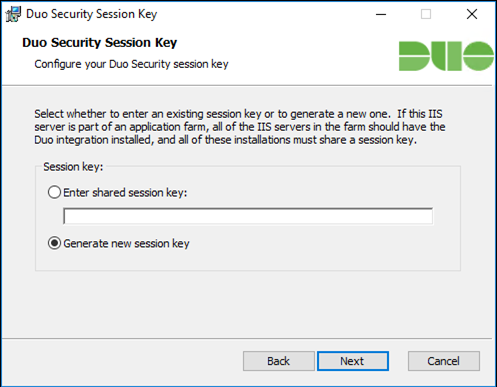Click the 'Session key:' group box label
The height and width of the screenshot is (387, 497).
click(x=73, y=167)
